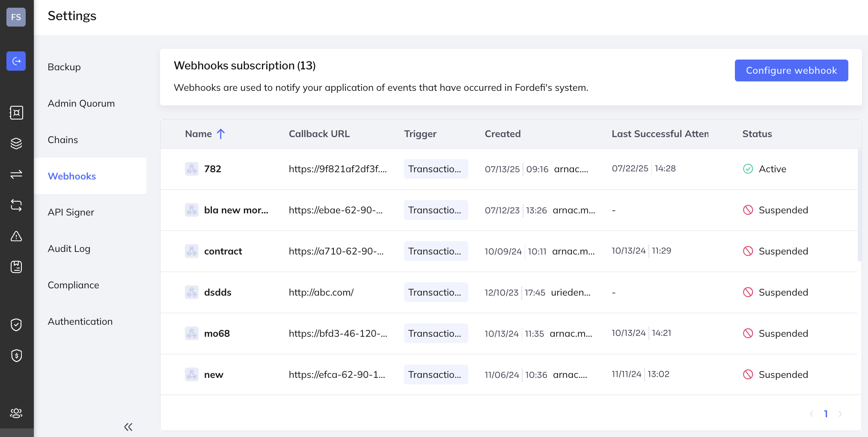Click the Suspended icon in contract row
This screenshot has width=868, height=437.
point(748,251)
